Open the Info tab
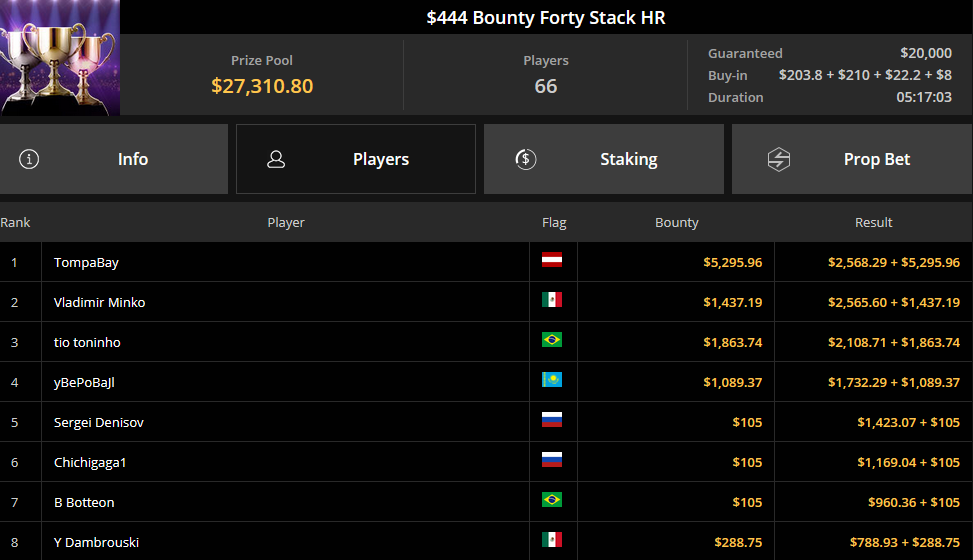 (114, 159)
